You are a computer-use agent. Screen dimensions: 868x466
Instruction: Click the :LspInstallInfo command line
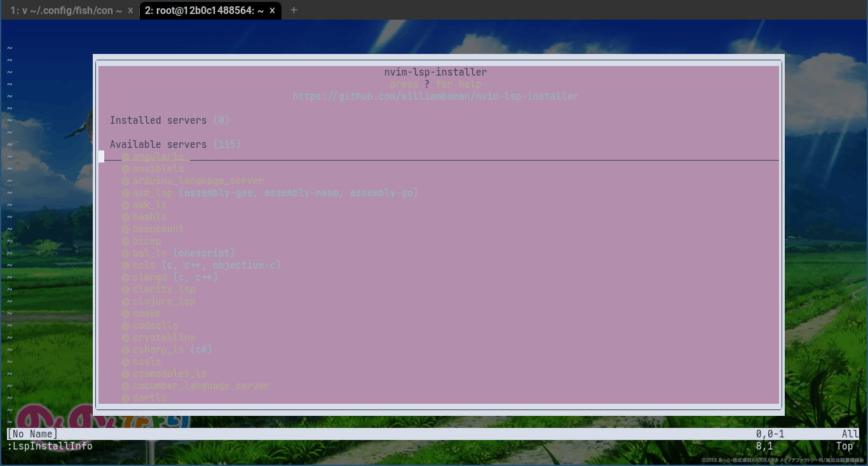click(50, 446)
